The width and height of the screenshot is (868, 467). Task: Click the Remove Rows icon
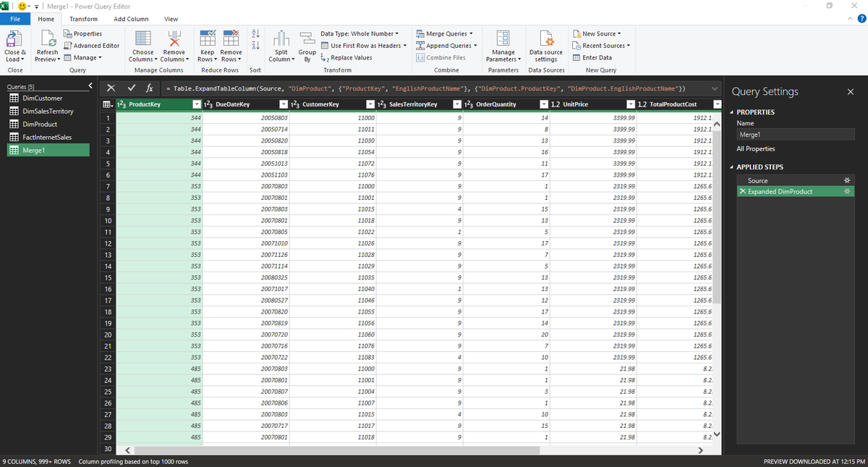pyautogui.click(x=231, y=39)
